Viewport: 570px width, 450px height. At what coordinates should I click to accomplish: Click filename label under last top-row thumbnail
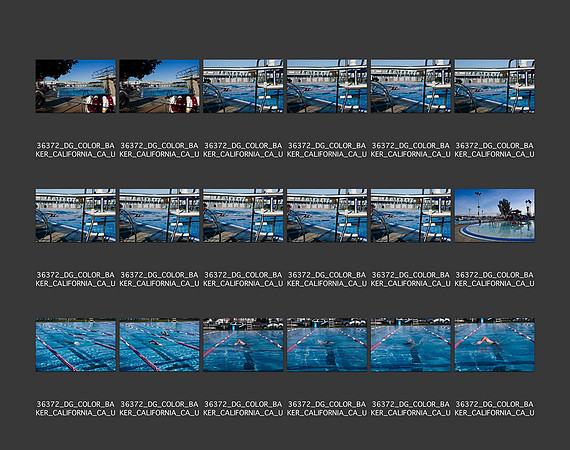click(494, 150)
